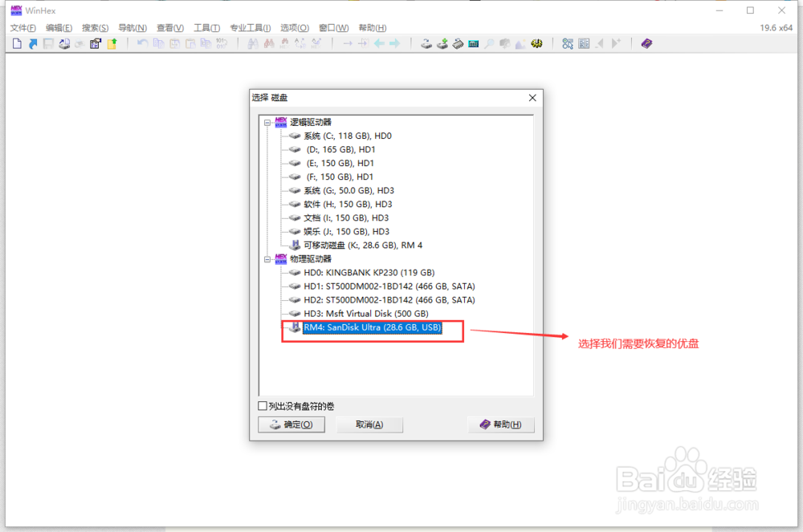Click the Forward navigation arrow icon
Viewport: 803px width, 532px height.
394,43
